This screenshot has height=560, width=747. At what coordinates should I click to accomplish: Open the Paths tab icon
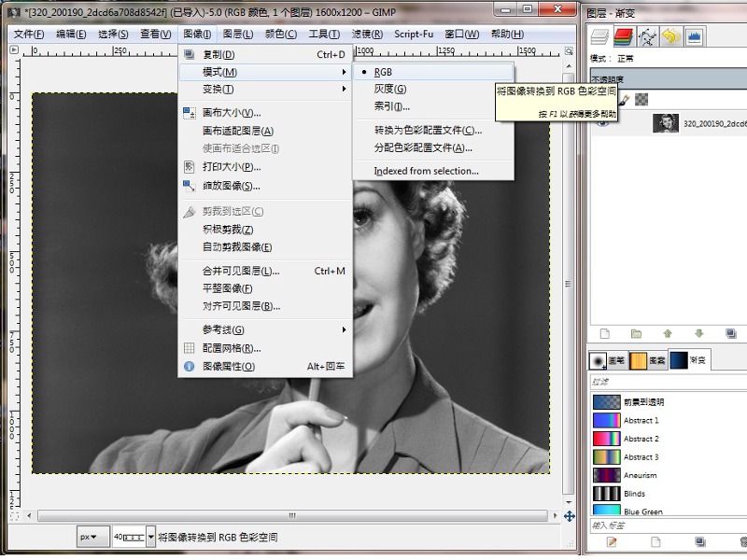click(x=646, y=37)
